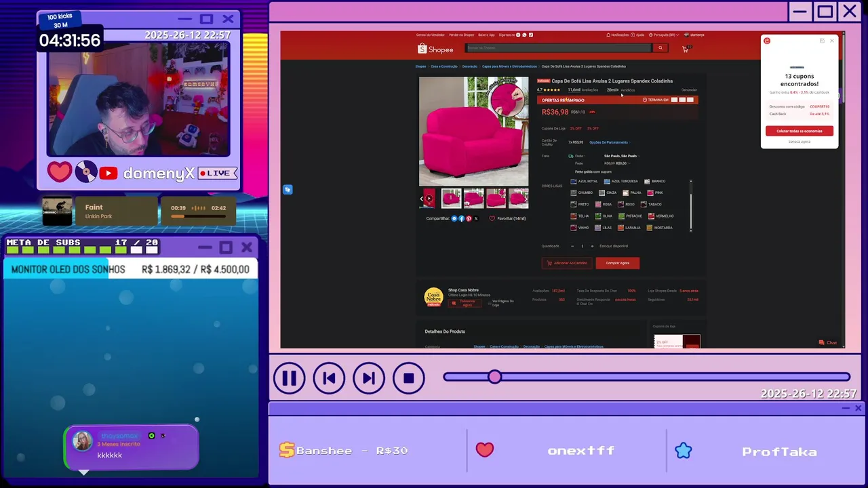
Task: Select the PISTACHE color option
Action: [x=630, y=216]
